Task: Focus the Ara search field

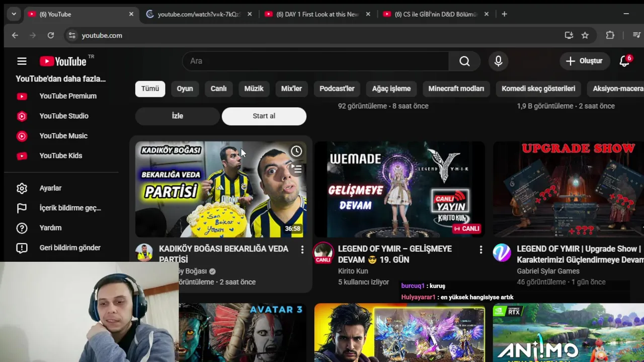Action: click(315, 61)
